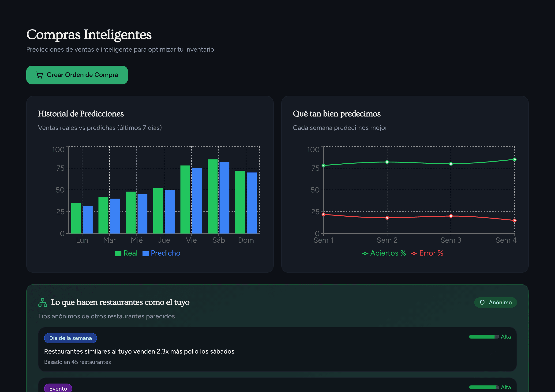Image resolution: width=555 pixels, height=392 pixels.
Task: Click the Ventas reales vs predichas subtitle
Action: click(100, 128)
